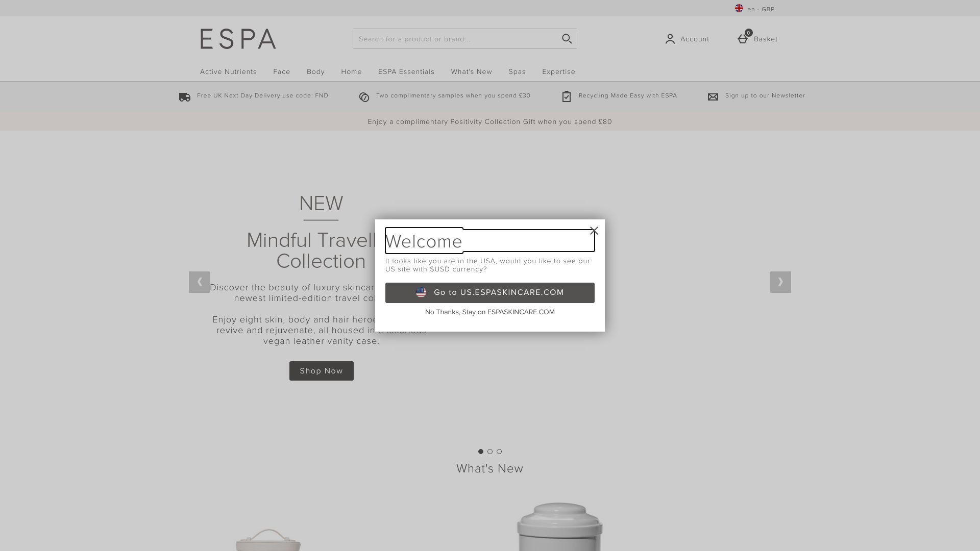Screen dimensions: 980x551
Task: Click the jar product thumbnail
Action: pos(560,527)
